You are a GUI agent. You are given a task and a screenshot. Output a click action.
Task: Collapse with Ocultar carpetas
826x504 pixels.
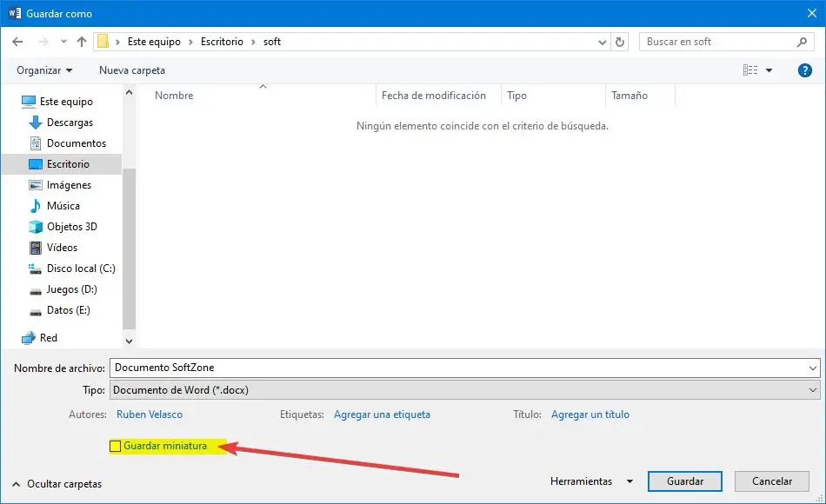coord(57,483)
